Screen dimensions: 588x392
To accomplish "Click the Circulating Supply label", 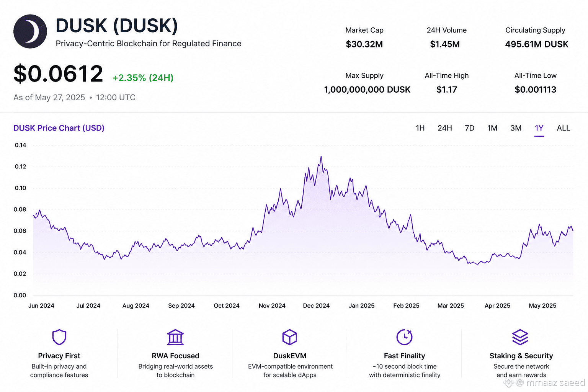I will pyautogui.click(x=535, y=30).
